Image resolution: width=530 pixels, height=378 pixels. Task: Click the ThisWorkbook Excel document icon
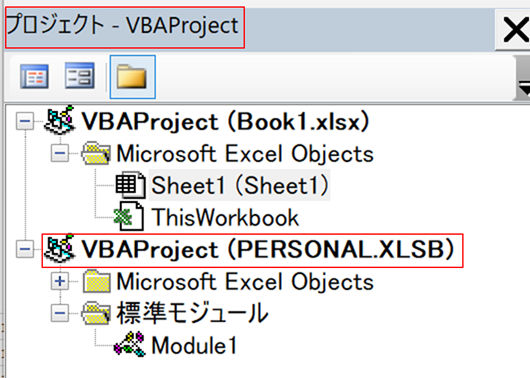point(129,216)
